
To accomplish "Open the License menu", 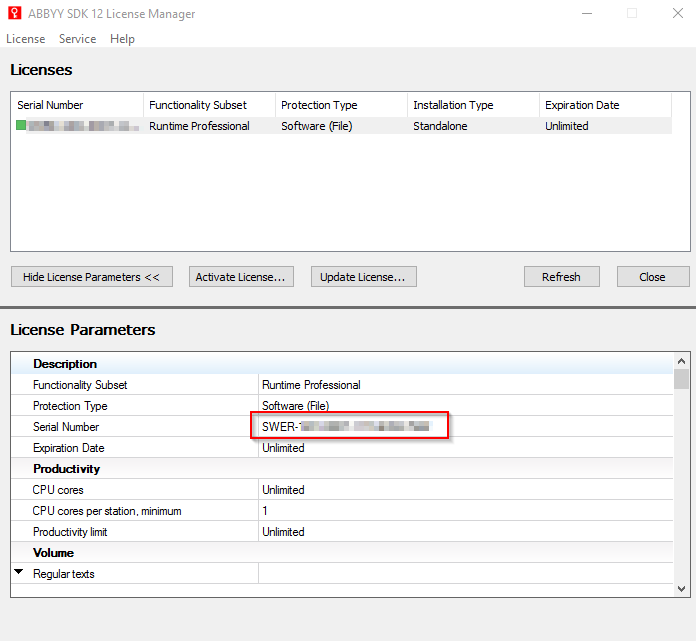I will coord(25,39).
